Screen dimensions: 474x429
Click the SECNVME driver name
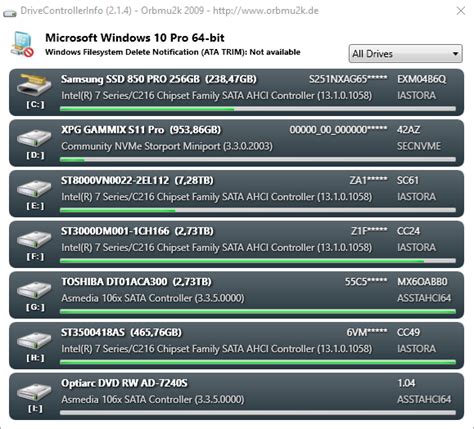pyautogui.click(x=419, y=146)
